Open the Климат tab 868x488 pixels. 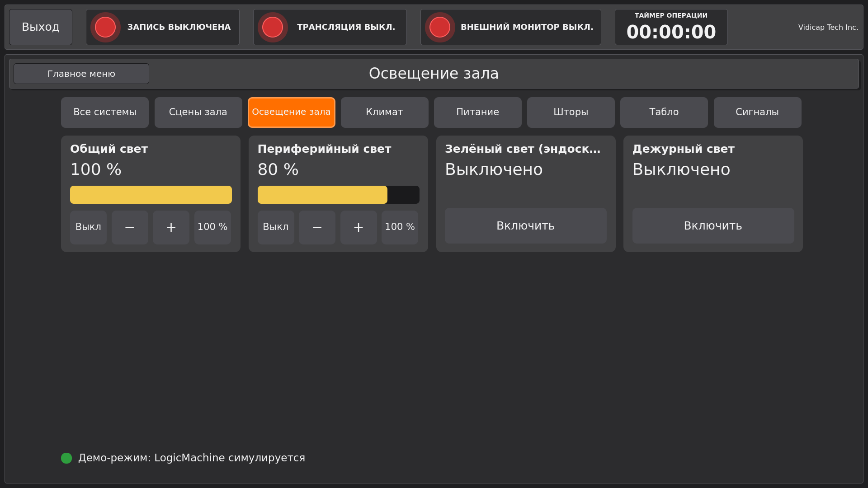385,113
